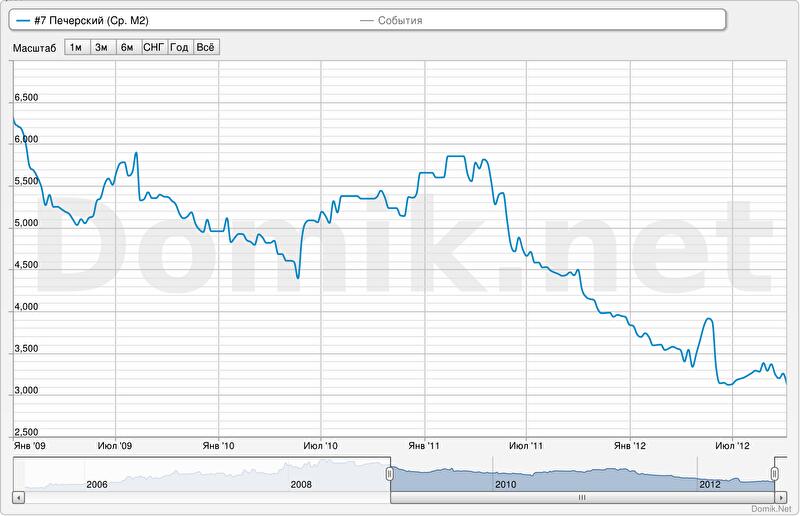Select the СНГ range button
The height and width of the screenshot is (516, 800).
tap(154, 47)
